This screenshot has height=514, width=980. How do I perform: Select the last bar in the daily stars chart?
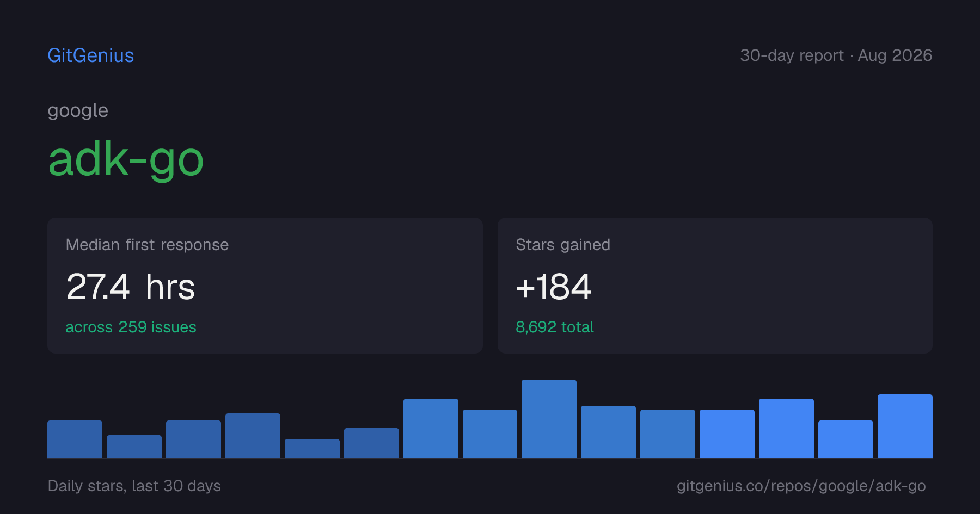[x=905, y=426]
